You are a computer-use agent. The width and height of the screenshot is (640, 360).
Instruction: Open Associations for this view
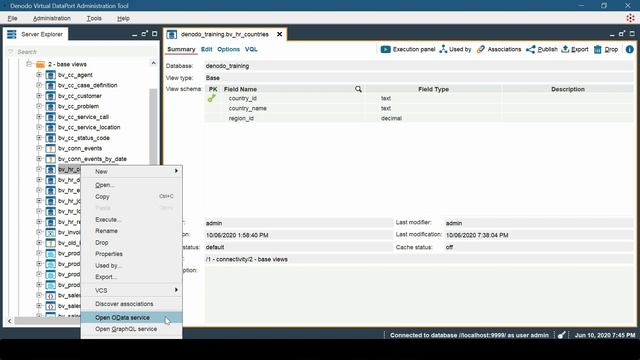pyautogui.click(x=499, y=49)
